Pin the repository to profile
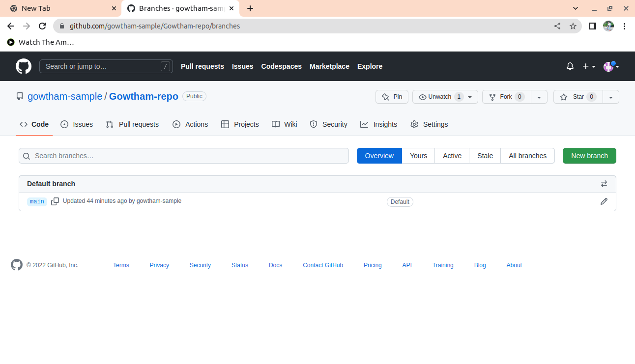This screenshot has width=635, height=364. point(392,97)
